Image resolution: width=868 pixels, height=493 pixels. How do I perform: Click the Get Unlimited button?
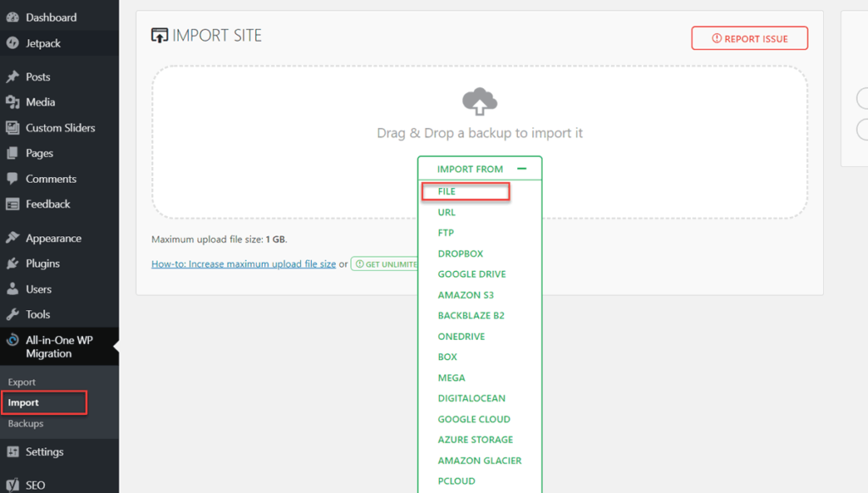coord(386,264)
